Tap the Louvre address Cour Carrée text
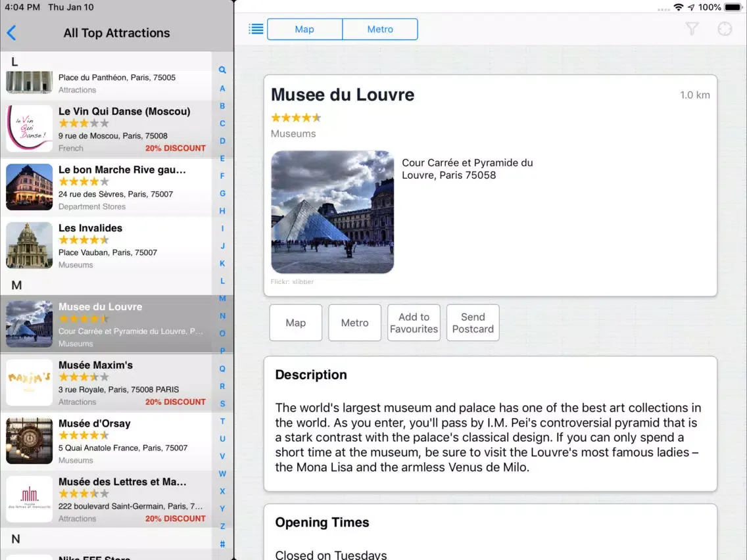 (x=468, y=169)
